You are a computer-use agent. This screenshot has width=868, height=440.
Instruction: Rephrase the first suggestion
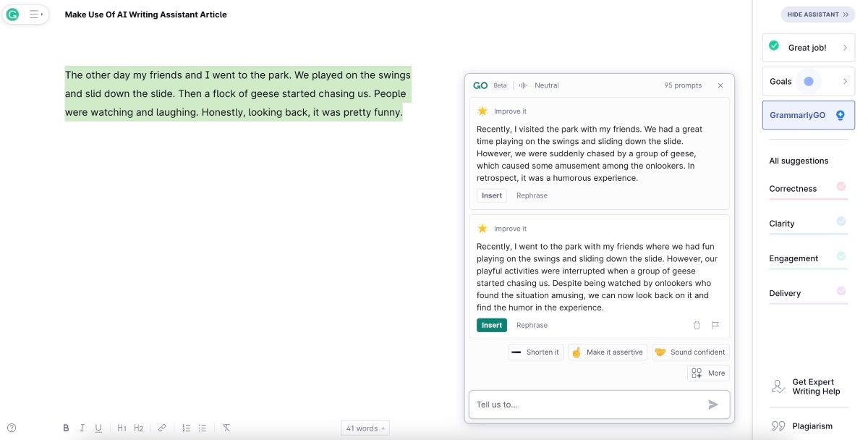532,195
